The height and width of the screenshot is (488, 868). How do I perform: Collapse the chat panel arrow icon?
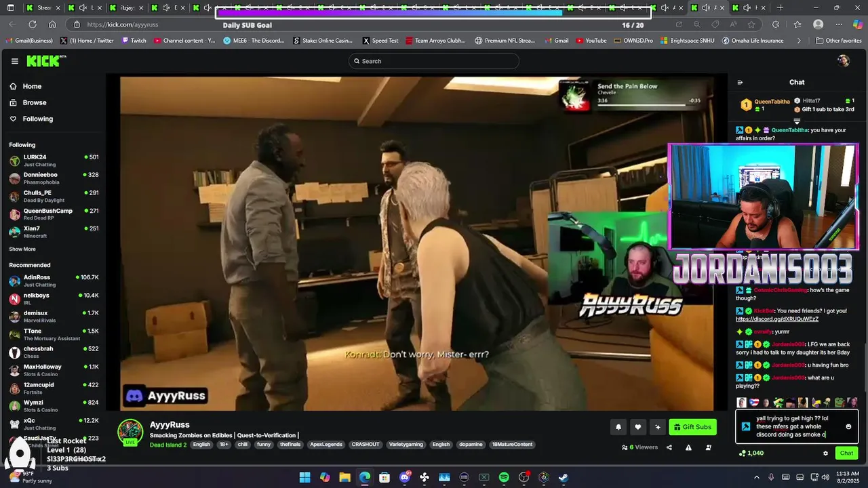(x=740, y=83)
